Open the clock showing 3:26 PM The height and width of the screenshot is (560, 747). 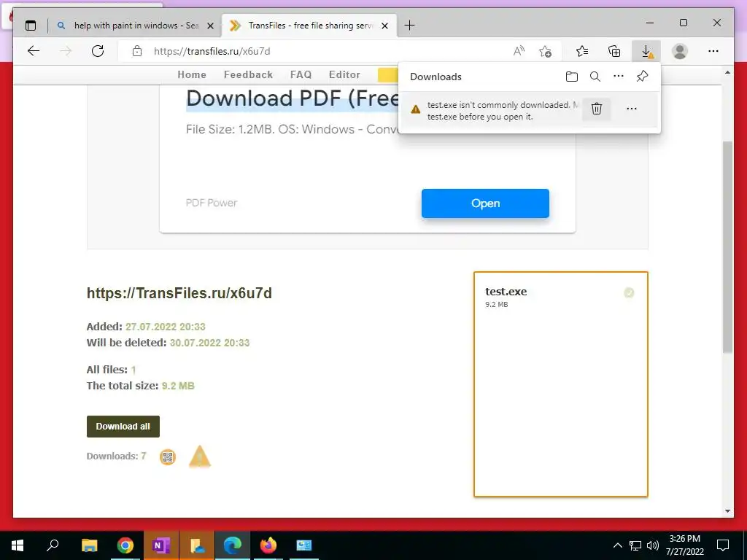(x=684, y=545)
